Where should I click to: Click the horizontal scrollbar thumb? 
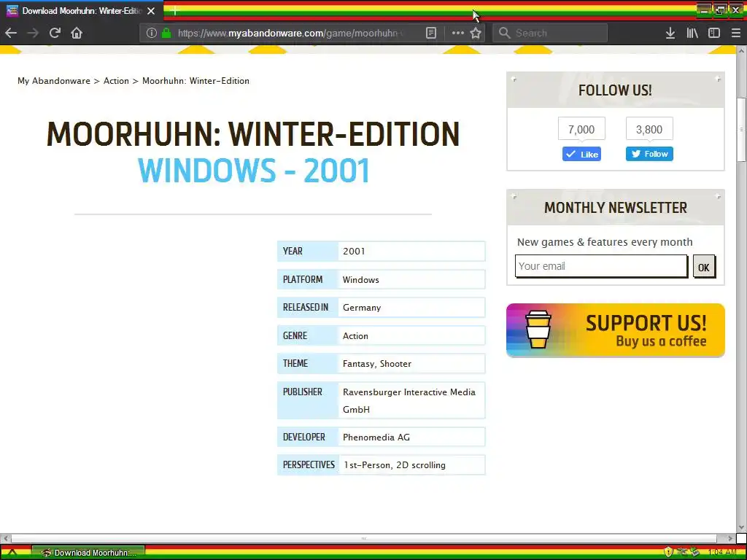coord(364,539)
